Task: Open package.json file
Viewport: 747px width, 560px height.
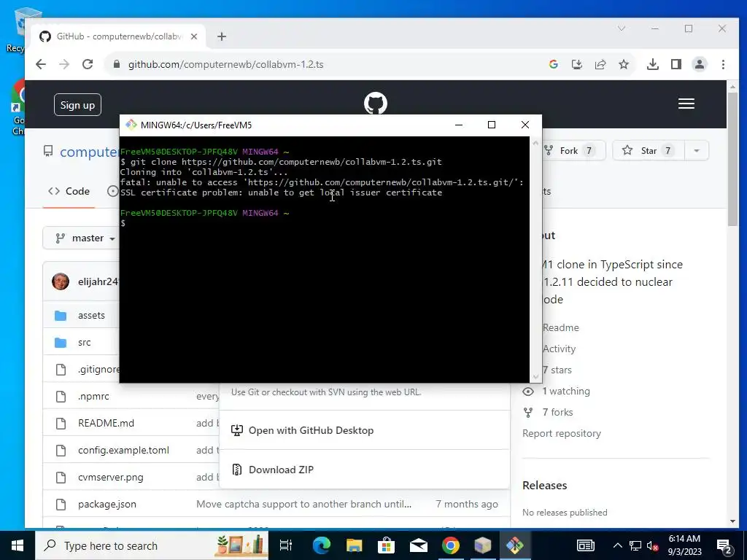Action: pyautogui.click(x=107, y=505)
